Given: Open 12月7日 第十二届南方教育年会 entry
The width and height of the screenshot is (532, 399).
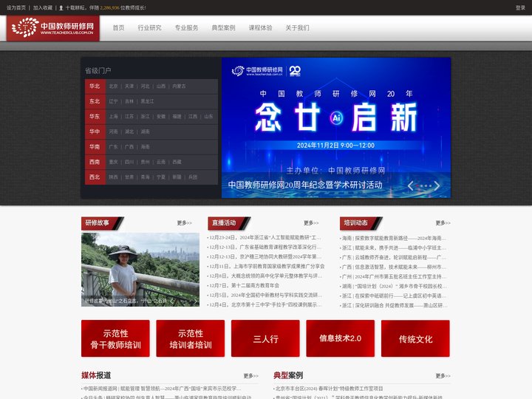Looking at the screenshot, I should click(x=244, y=286).
